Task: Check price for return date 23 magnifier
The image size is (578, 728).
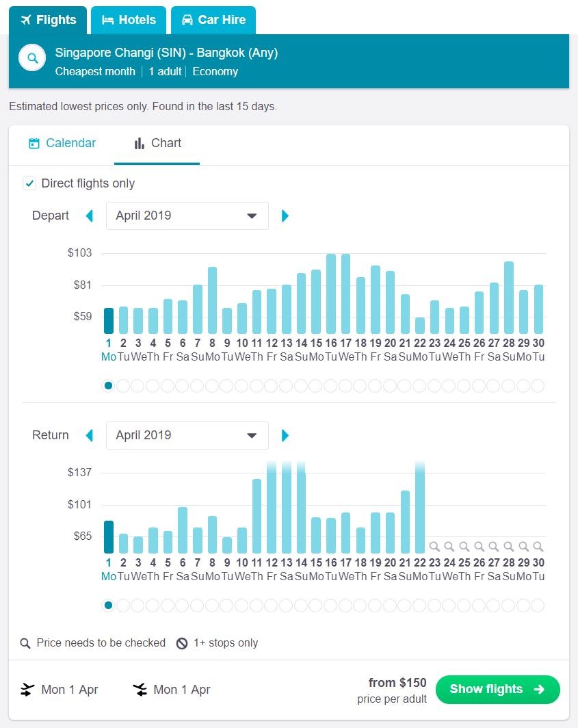Action: point(434,547)
